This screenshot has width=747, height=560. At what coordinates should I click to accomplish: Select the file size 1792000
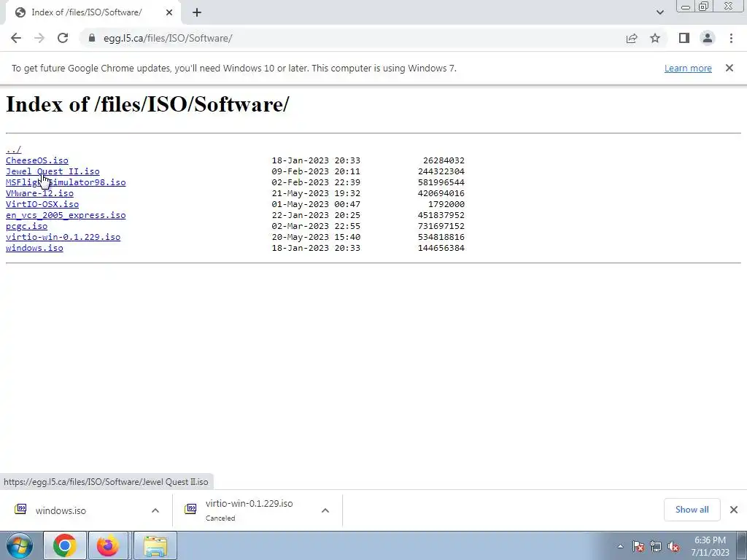[446, 204]
